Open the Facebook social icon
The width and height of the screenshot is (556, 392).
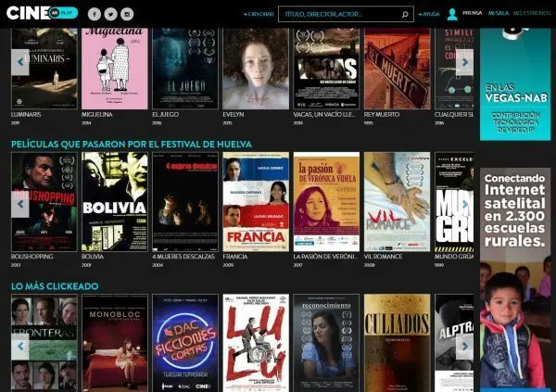click(x=95, y=14)
